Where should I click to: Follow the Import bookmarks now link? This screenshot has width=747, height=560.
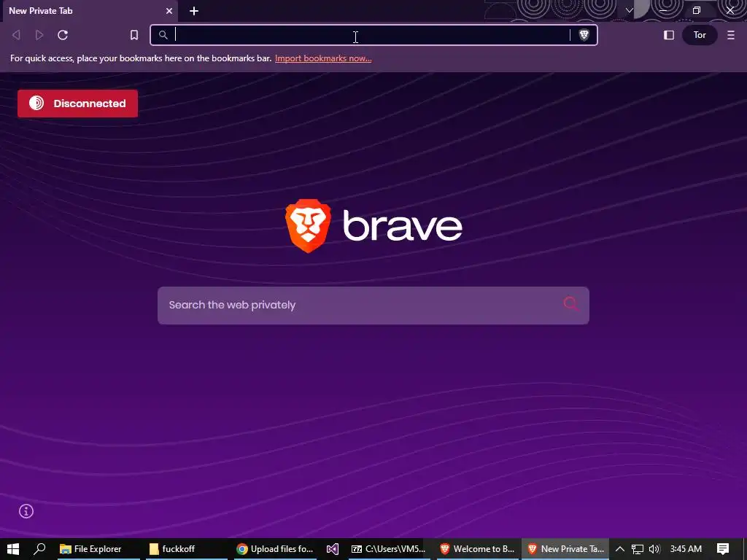323,58
